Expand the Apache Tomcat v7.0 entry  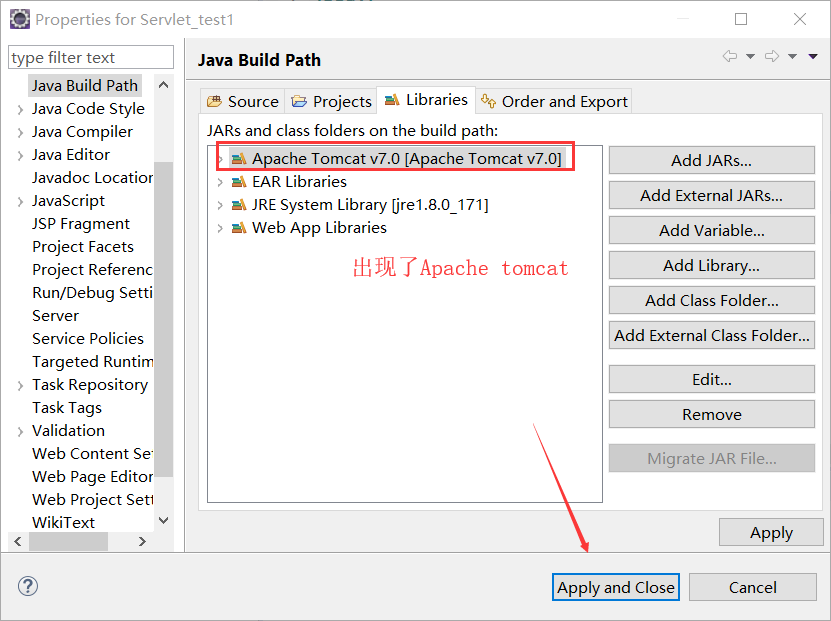point(220,159)
